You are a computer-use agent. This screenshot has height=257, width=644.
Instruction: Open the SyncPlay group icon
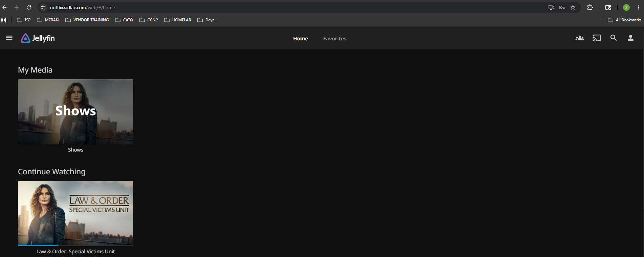[580, 38]
